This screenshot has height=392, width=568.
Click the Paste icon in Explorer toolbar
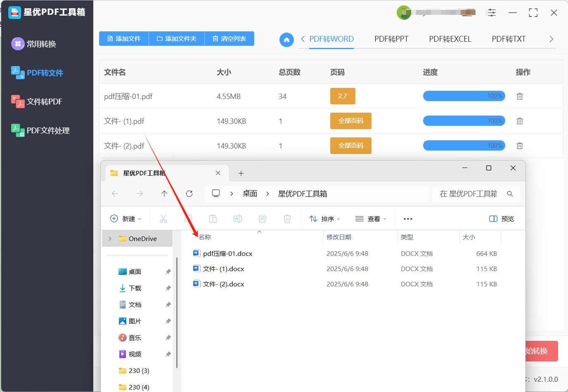(x=213, y=219)
